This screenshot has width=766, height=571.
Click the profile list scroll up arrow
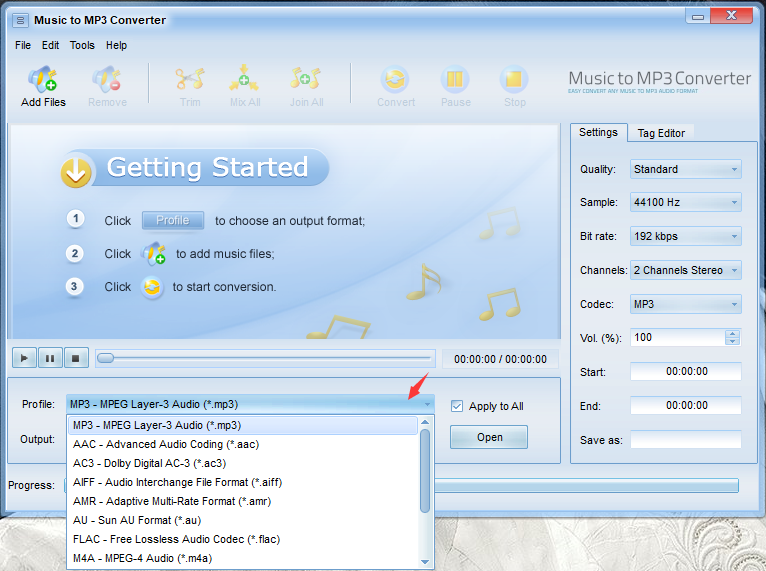click(425, 422)
